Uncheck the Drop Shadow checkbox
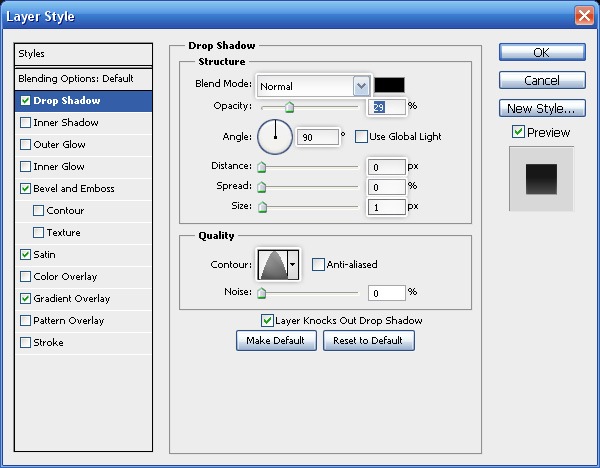The image size is (600, 468). (x=25, y=101)
